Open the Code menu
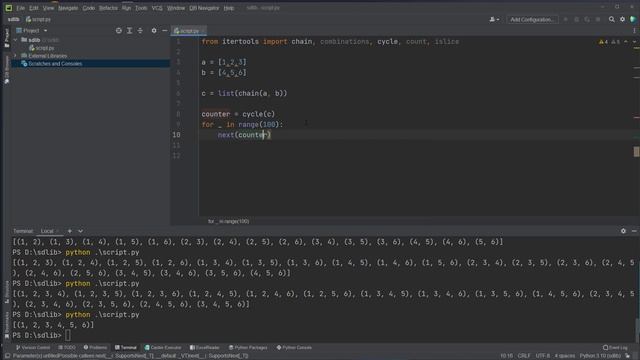This screenshot has height=360, width=640. click(x=89, y=8)
